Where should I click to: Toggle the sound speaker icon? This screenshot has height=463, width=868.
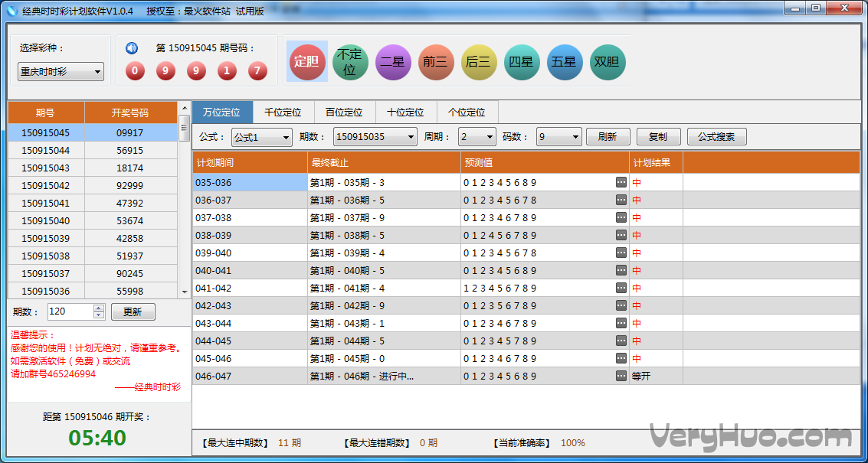132,47
